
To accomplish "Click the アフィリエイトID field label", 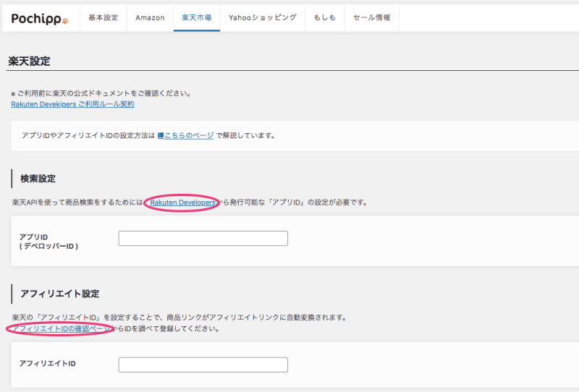I will pos(48,364).
